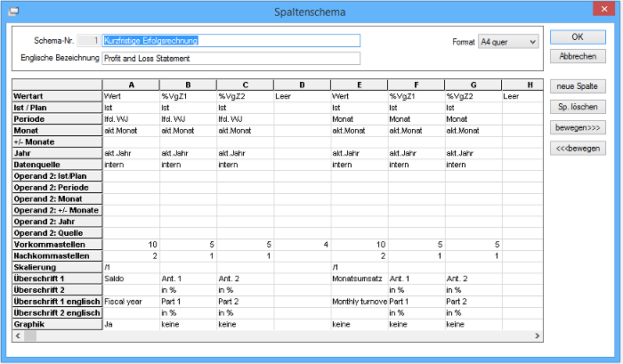Click the Jahr row header
The image size is (623, 364).
[57, 153]
